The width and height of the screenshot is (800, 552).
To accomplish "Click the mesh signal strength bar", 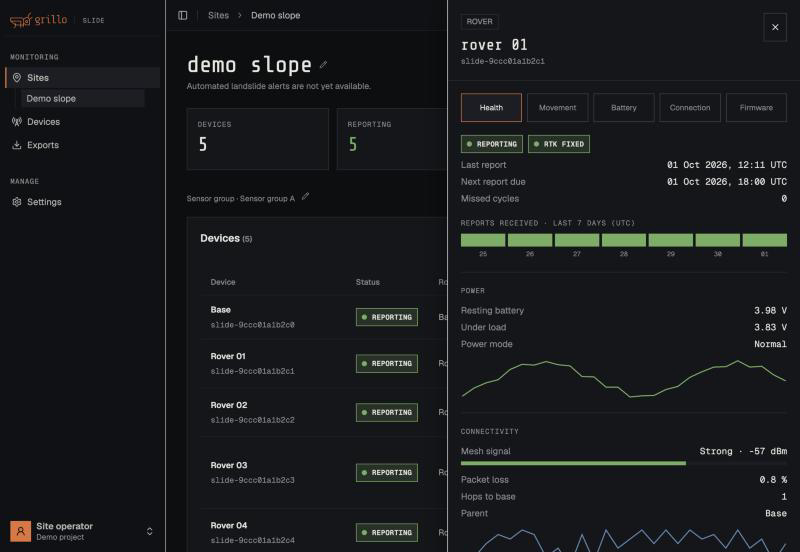I will click(x=623, y=463).
